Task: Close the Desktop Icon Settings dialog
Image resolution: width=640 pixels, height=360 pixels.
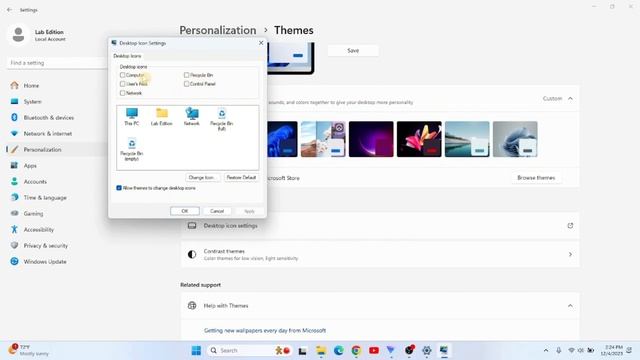Action: click(261, 43)
